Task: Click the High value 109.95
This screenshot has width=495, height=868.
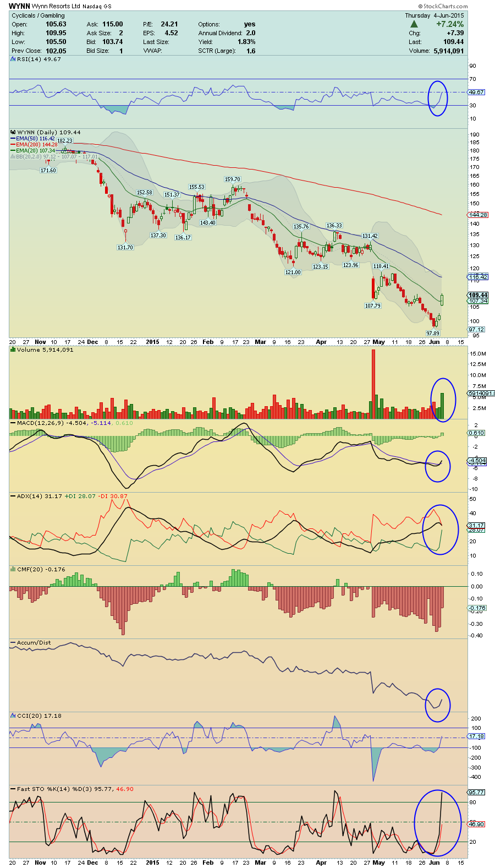Action: (x=56, y=33)
